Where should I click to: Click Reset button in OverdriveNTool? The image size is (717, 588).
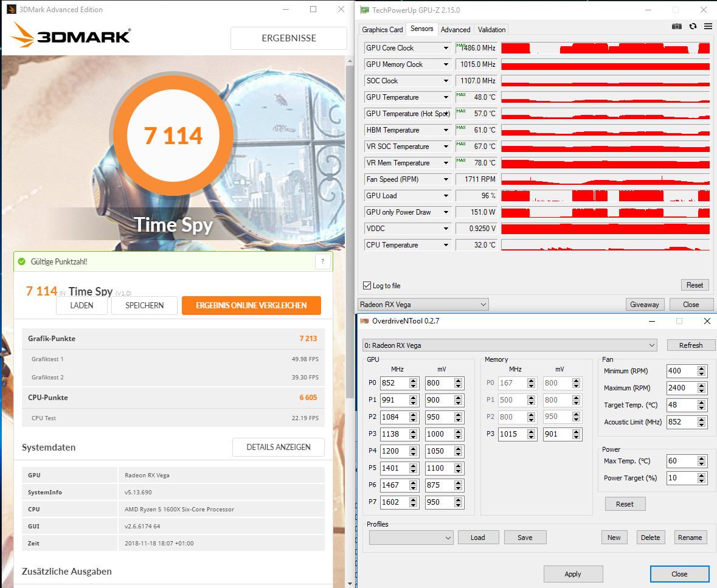tap(625, 504)
